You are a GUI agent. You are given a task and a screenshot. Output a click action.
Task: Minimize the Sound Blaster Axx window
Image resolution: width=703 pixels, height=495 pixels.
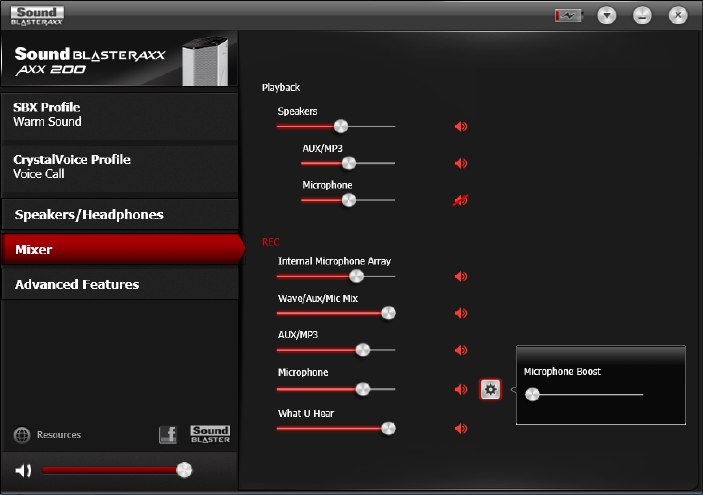642,16
